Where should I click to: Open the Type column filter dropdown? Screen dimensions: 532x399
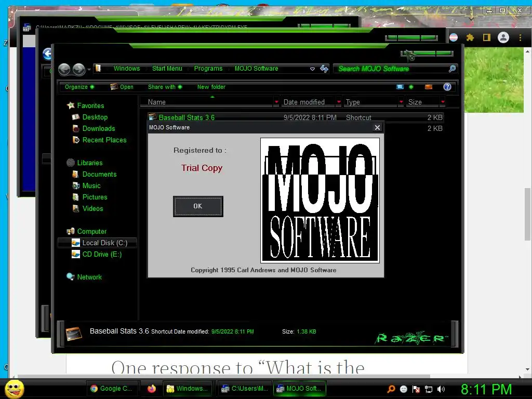click(x=402, y=102)
